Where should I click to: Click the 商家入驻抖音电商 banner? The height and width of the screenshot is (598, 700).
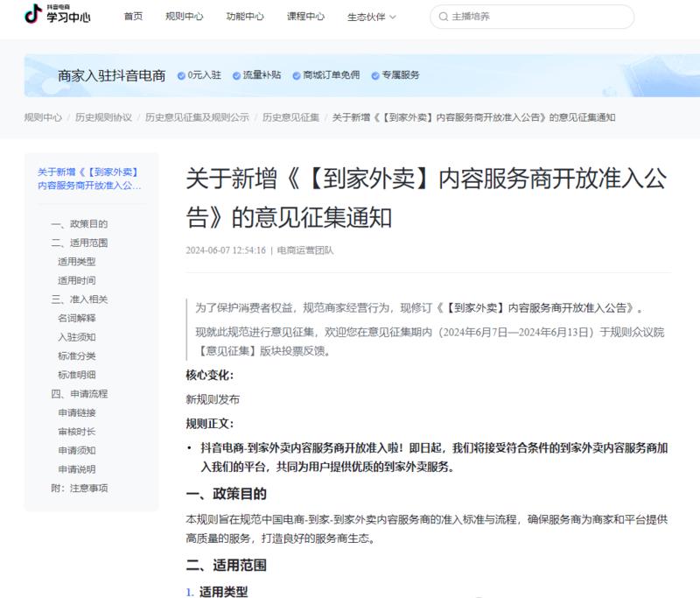point(362,75)
